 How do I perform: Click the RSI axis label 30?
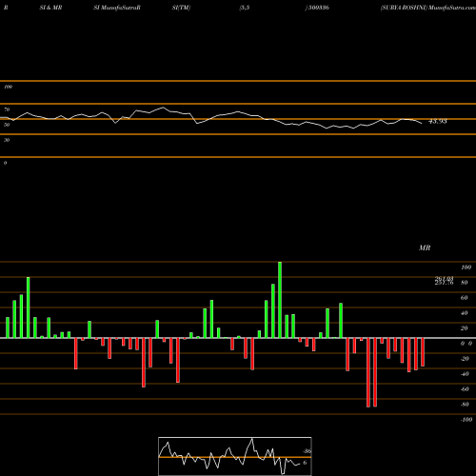pyautogui.click(x=7, y=140)
